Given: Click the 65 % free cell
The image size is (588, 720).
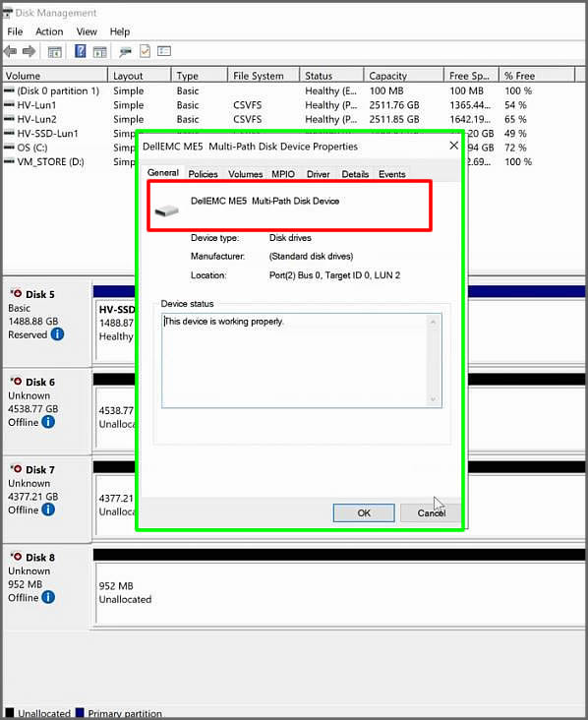Looking at the screenshot, I should [515, 119].
